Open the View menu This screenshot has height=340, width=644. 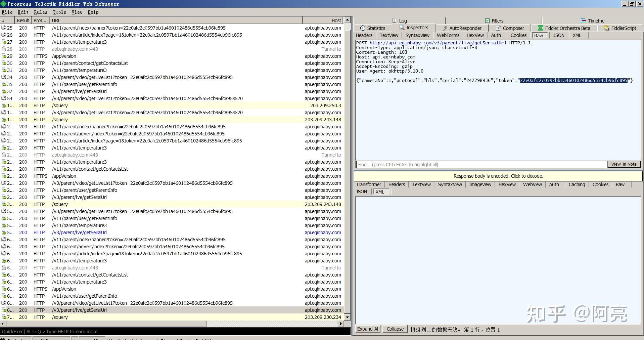coord(77,12)
